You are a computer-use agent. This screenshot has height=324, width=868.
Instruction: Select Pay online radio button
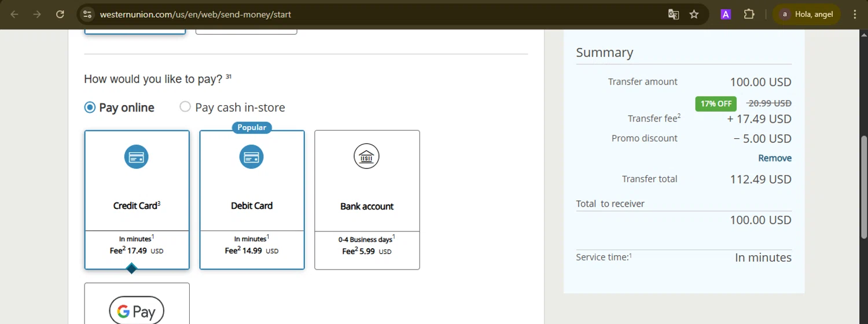tap(90, 107)
